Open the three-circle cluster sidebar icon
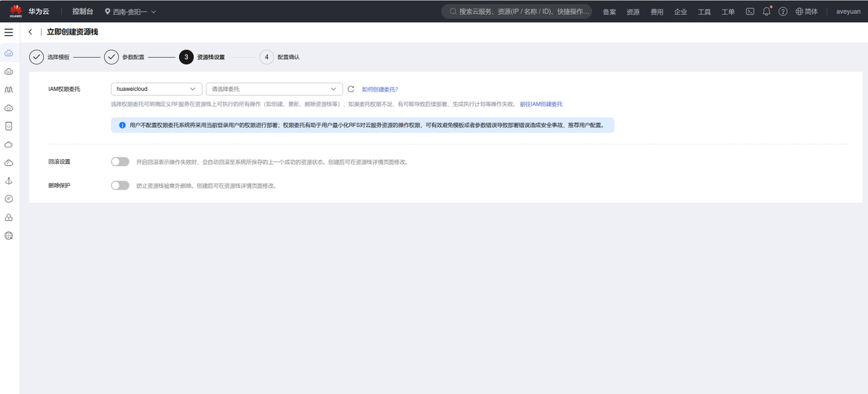The image size is (868, 394). click(9, 218)
